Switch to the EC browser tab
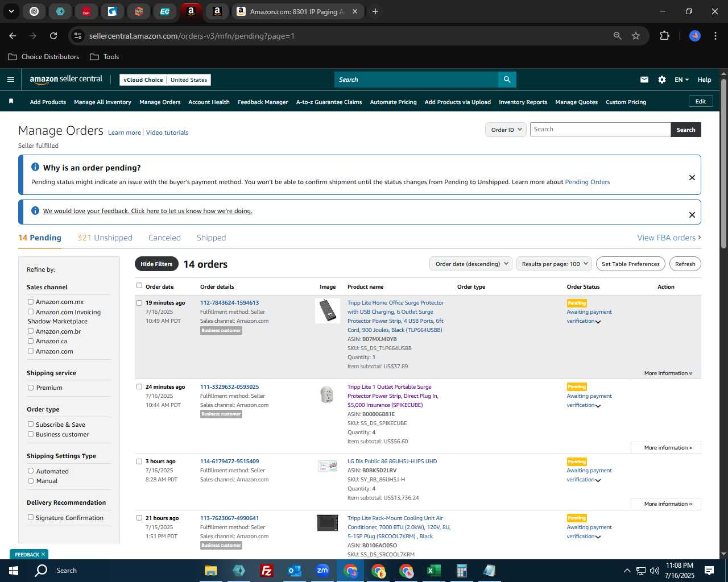The width and height of the screenshot is (728, 582). (x=165, y=11)
